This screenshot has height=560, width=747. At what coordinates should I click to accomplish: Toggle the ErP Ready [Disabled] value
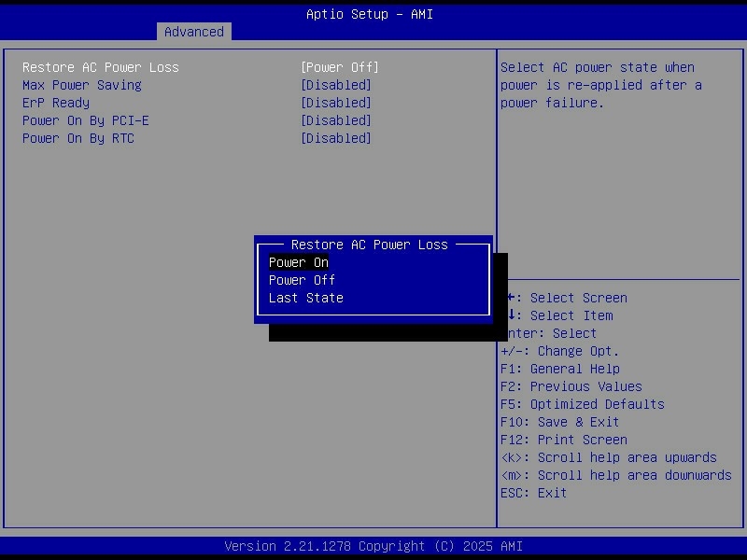tap(335, 103)
